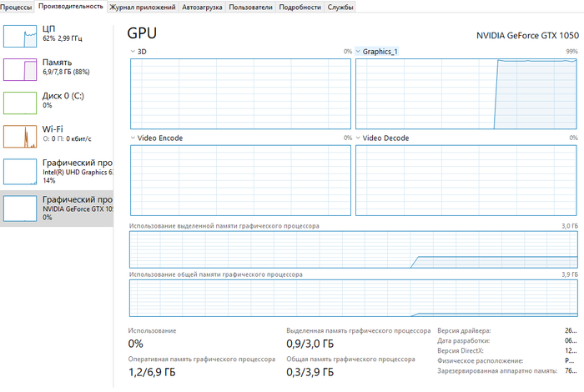Click the Intel UHD Graphics mini graph thumbnail

pyautogui.click(x=22, y=171)
